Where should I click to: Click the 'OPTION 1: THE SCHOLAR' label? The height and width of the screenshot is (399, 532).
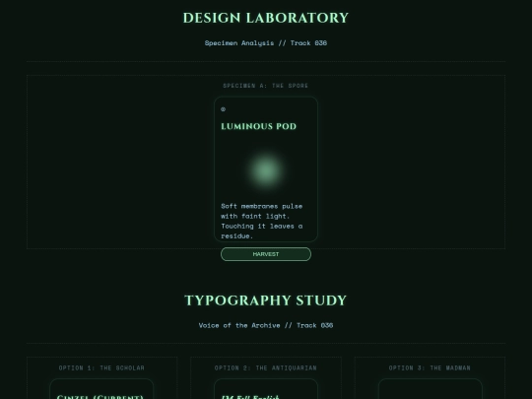point(101,367)
